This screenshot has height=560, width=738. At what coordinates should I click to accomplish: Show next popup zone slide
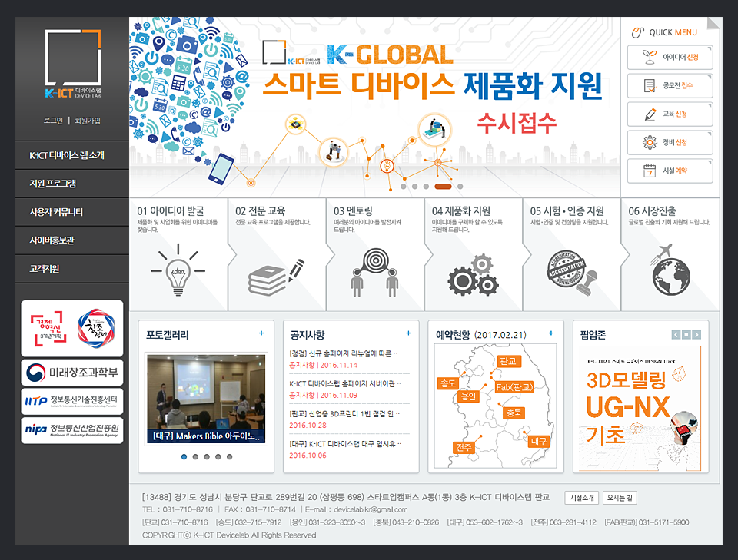(x=696, y=335)
